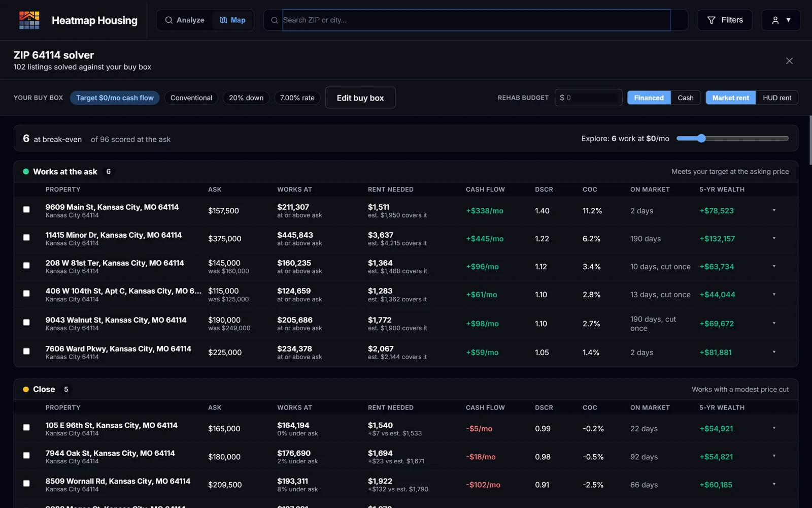The width and height of the screenshot is (812, 508).
Task: Expand the 7606 Ward Pkwy row details
Action: point(774,352)
